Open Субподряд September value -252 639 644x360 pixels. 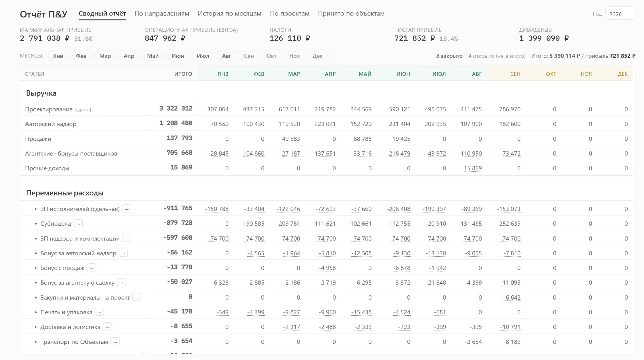pos(508,224)
